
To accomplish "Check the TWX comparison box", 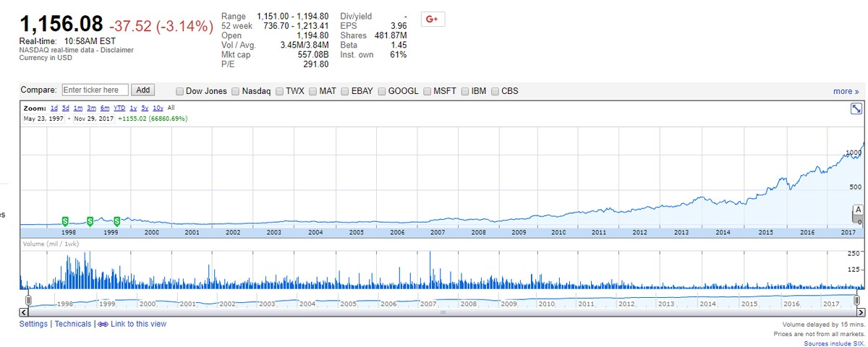I will tap(280, 91).
